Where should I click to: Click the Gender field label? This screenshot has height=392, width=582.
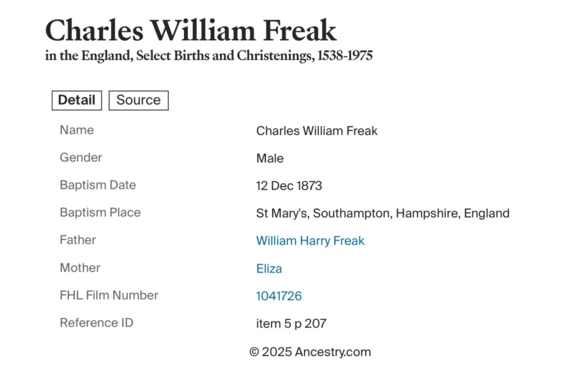pos(81,157)
